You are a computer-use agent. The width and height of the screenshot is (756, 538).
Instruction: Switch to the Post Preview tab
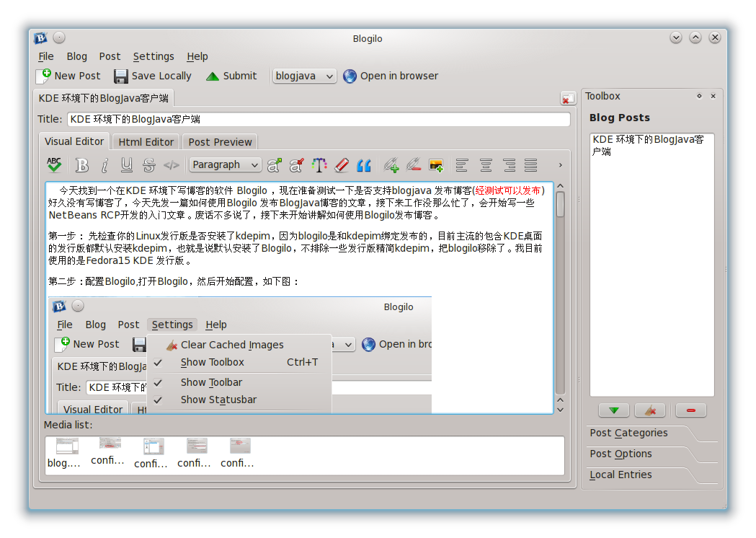[220, 142]
